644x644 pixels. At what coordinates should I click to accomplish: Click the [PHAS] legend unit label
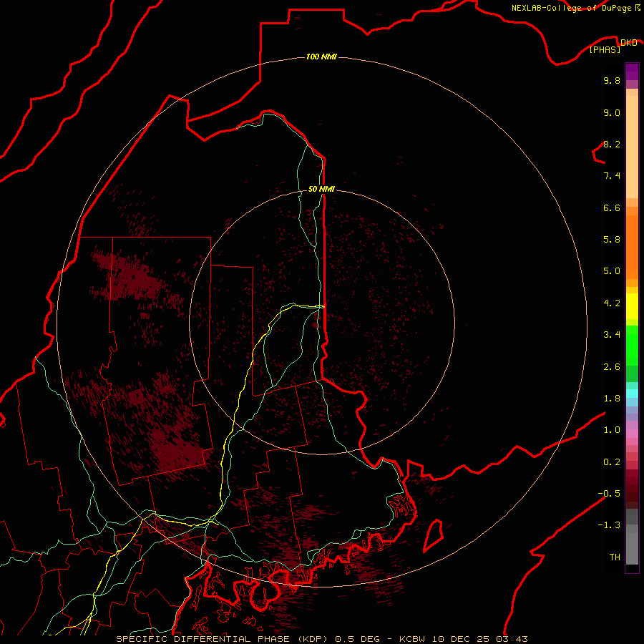605,49
